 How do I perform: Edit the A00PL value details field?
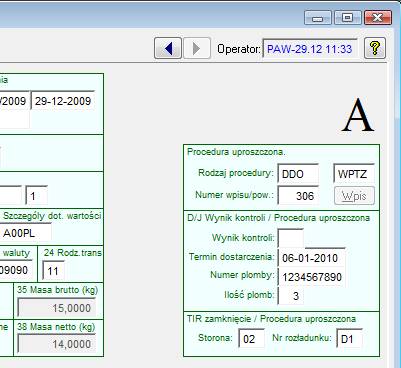(x=26, y=233)
